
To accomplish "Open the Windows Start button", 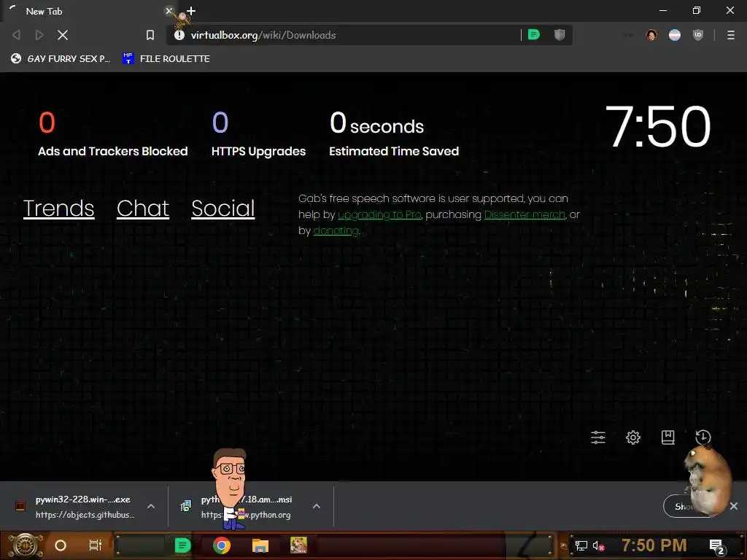I will (x=25, y=545).
